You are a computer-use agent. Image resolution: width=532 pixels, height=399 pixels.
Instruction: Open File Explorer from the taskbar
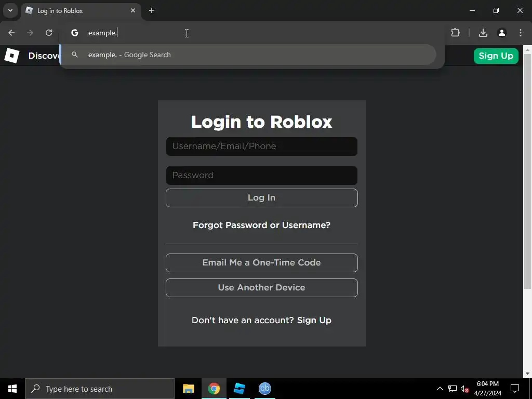point(188,389)
